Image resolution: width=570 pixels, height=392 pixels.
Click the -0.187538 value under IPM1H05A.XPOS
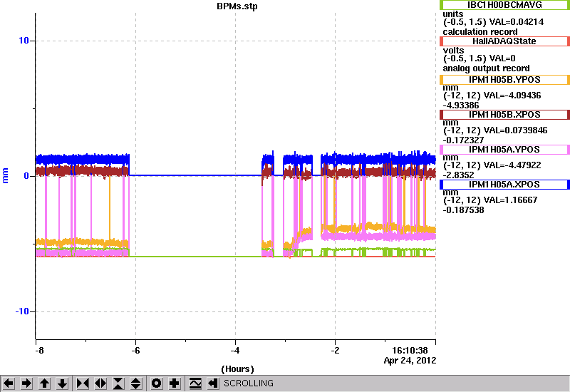[x=464, y=210]
